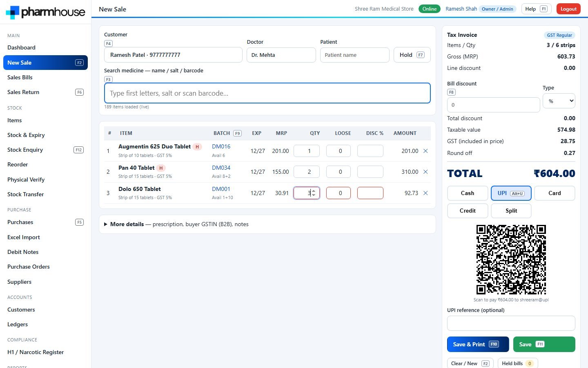
Task: Open batch DM034 link
Action: pos(221,168)
